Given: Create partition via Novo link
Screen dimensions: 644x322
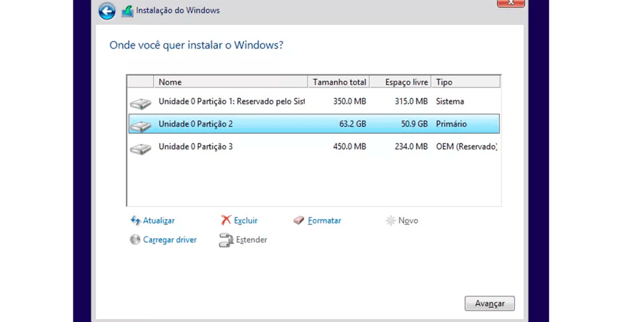Looking at the screenshot, I should [408, 220].
